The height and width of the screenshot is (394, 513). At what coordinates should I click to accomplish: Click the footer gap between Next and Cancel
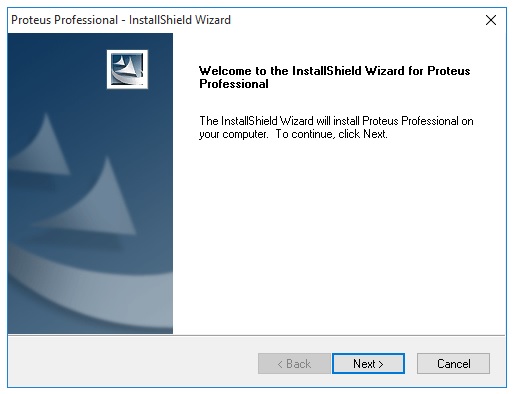point(411,363)
